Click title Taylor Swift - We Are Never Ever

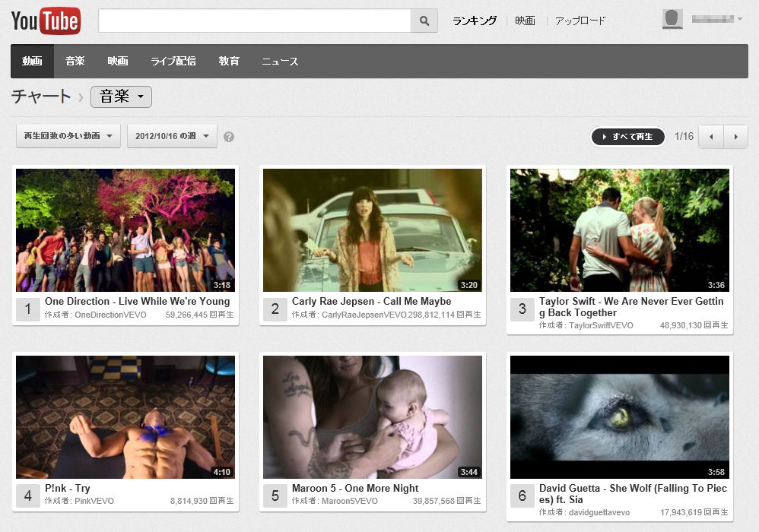point(631,307)
